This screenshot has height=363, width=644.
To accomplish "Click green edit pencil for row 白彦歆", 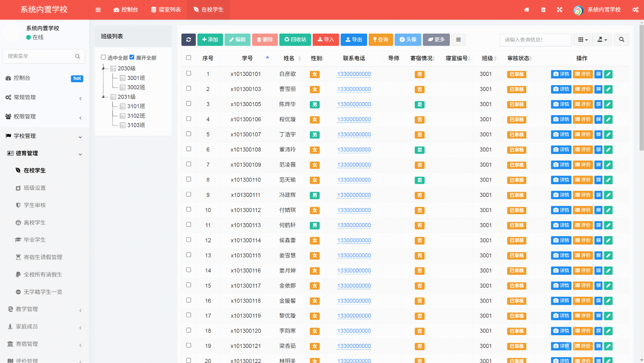I will [x=608, y=74].
